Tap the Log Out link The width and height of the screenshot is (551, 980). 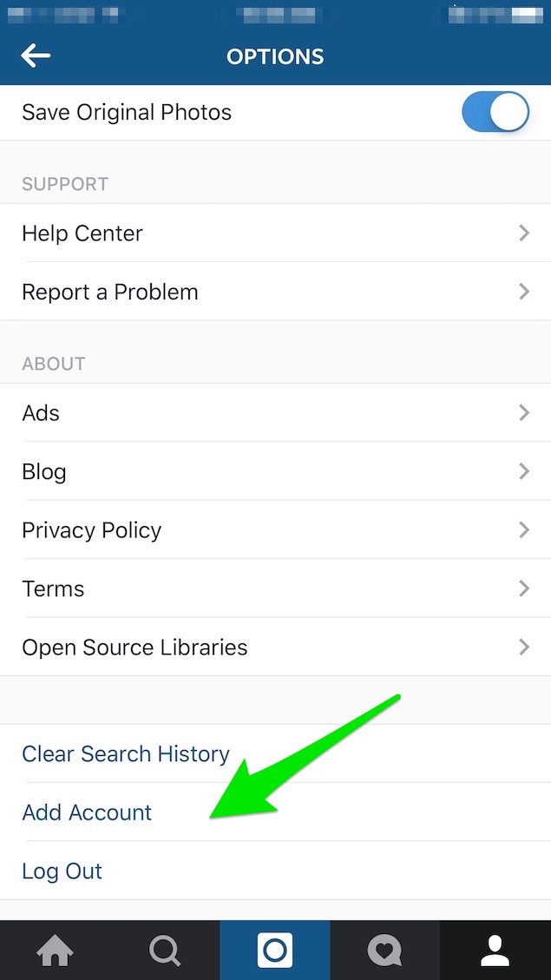62,871
